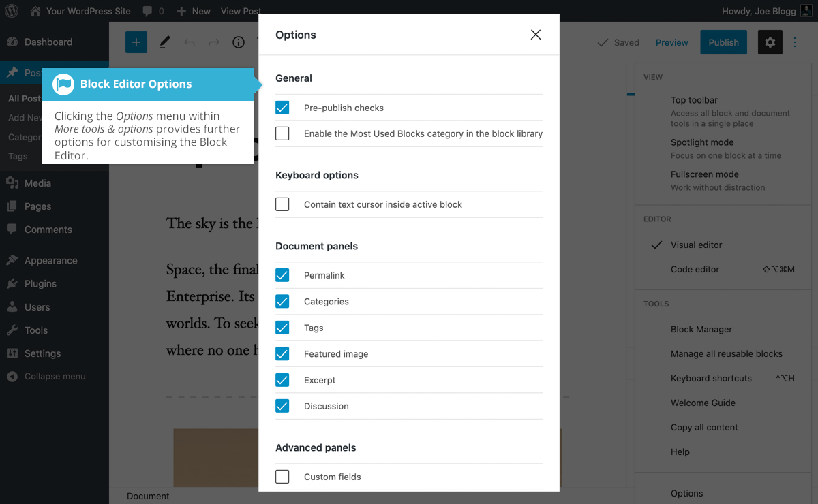Click the Publish button
The height and width of the screenshot is (504, 818).
[x=723, y=42]
